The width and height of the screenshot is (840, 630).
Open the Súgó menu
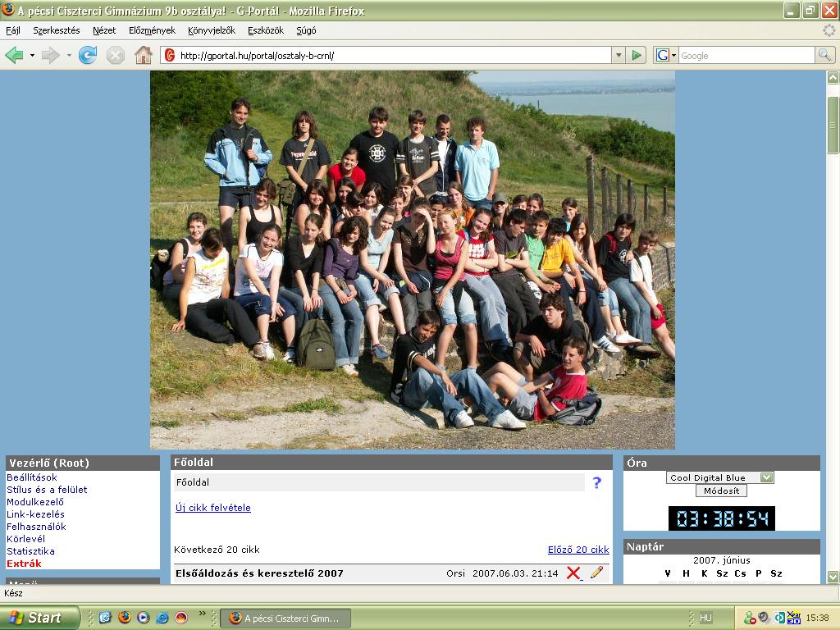[x=306, y=30]
